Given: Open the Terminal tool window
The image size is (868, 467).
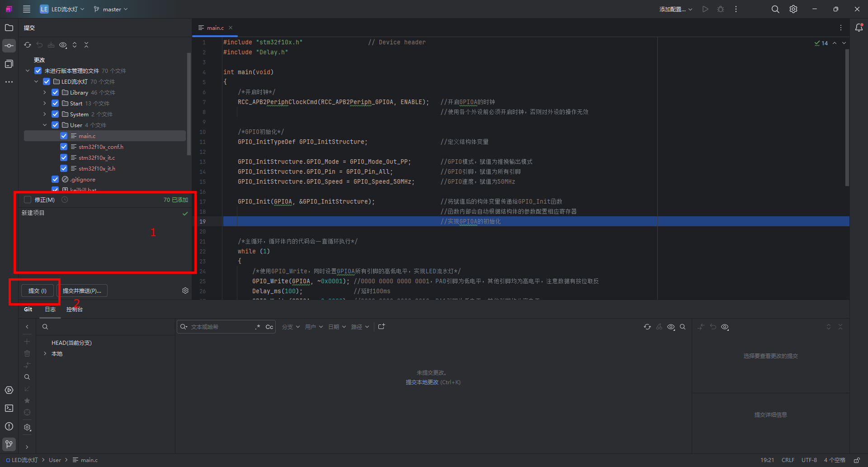Looking at the screenshot, I should (9, 408).
